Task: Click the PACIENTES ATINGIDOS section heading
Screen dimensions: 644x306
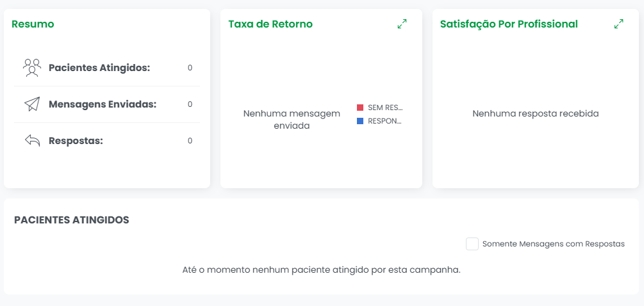Action: point(72,220)
